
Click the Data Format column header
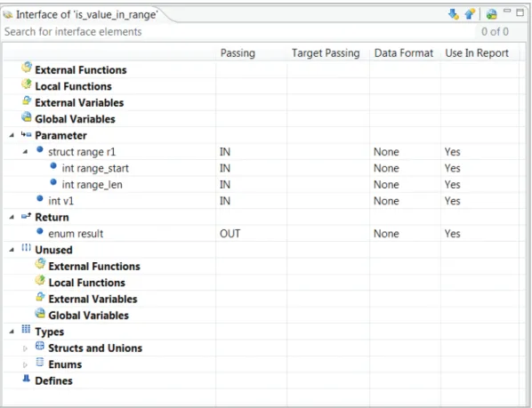point(404,53)
